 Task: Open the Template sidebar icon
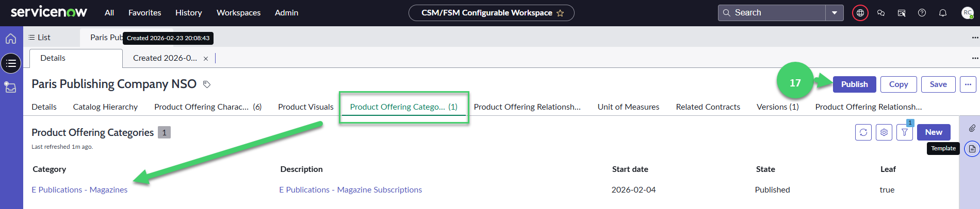pyautogui.click(x=972, y=149)
